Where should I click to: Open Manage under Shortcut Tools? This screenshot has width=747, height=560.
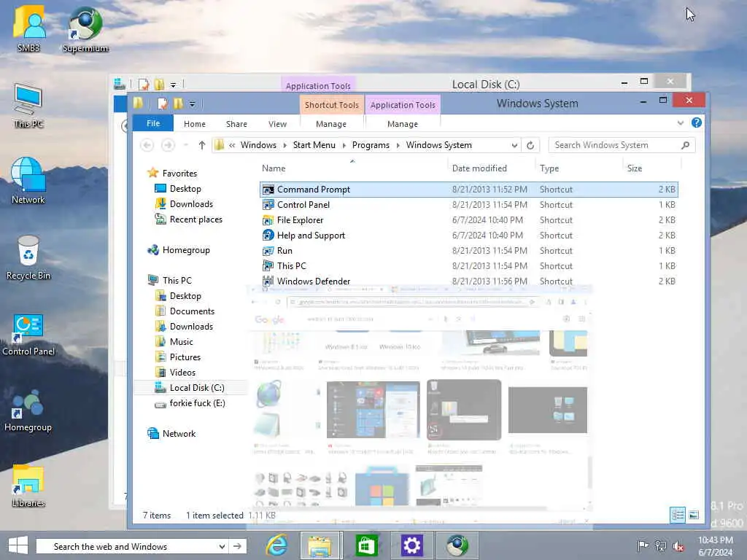(331, 124)
